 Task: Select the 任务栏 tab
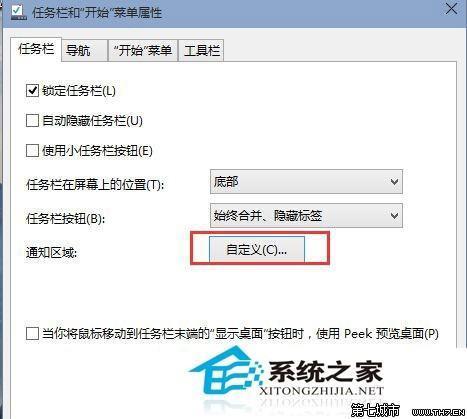36,49
